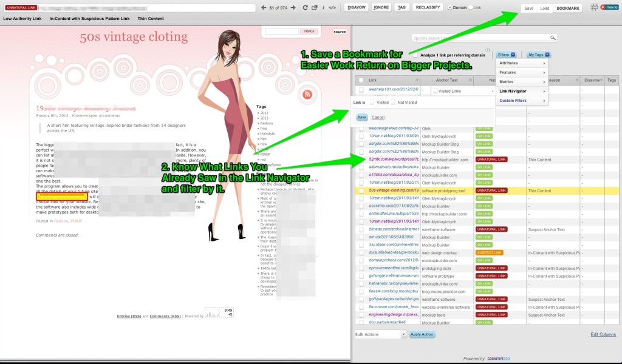Expand the Features submenu
622x364 pixels.
click(x=522, y=72)
